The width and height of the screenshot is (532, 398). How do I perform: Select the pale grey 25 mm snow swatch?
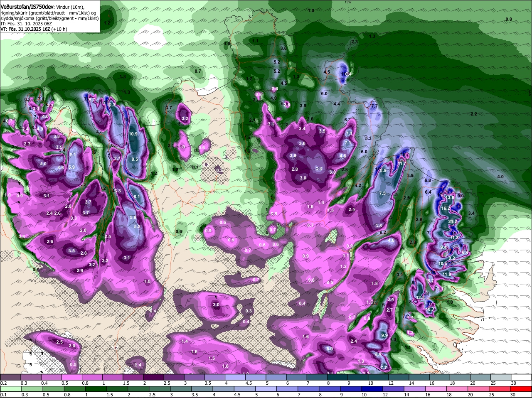pos(500,376)
